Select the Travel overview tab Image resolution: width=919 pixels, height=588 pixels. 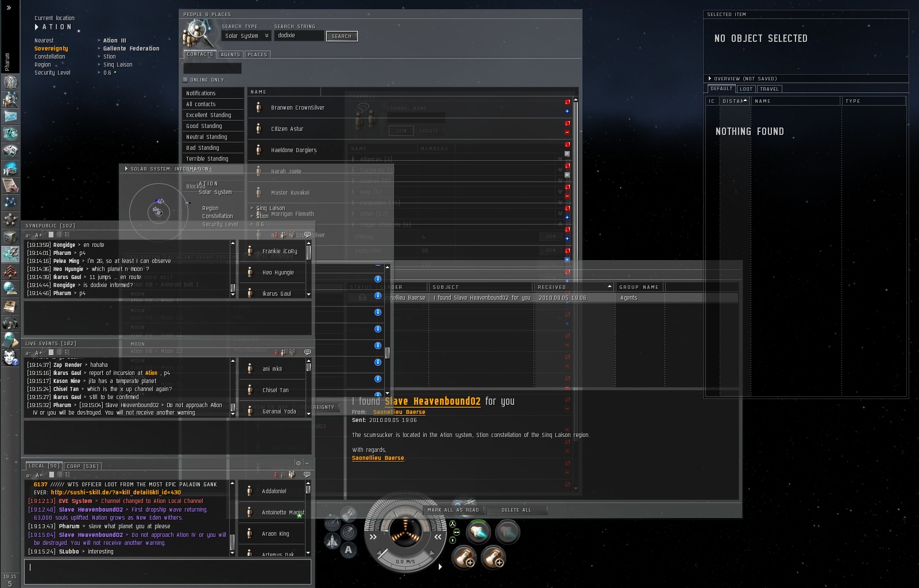(x=769, y=89)
